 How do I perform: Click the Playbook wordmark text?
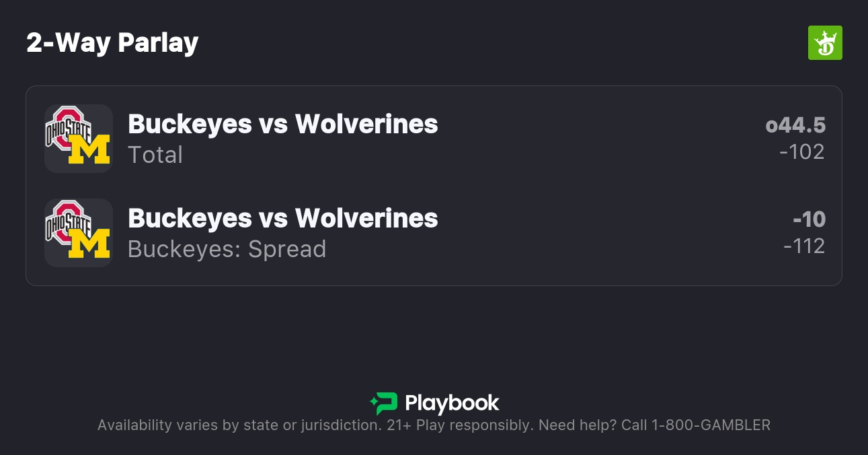[452, 403]
